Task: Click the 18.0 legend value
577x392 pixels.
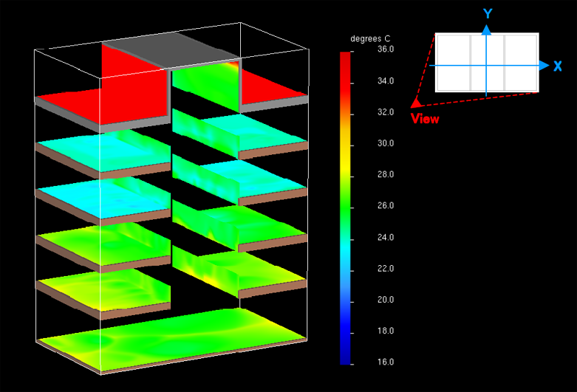Action: tap(385, 331)
